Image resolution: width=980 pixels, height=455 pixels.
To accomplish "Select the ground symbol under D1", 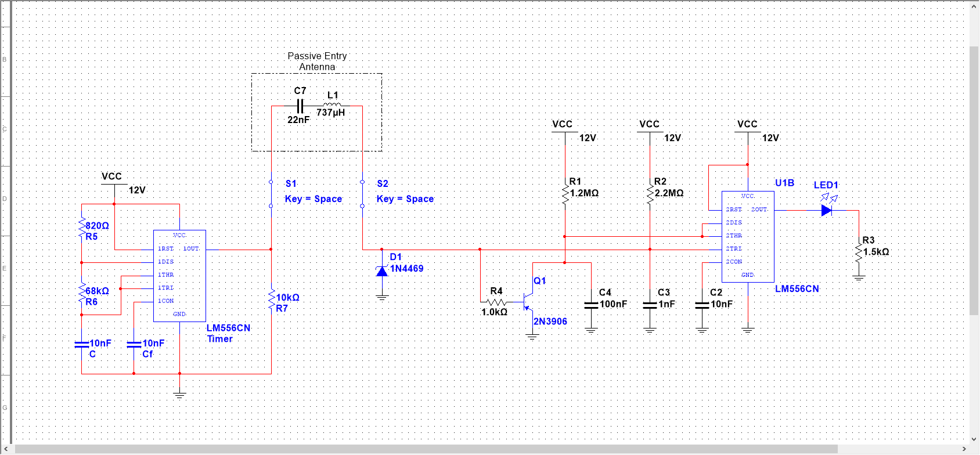I will 381,298.
